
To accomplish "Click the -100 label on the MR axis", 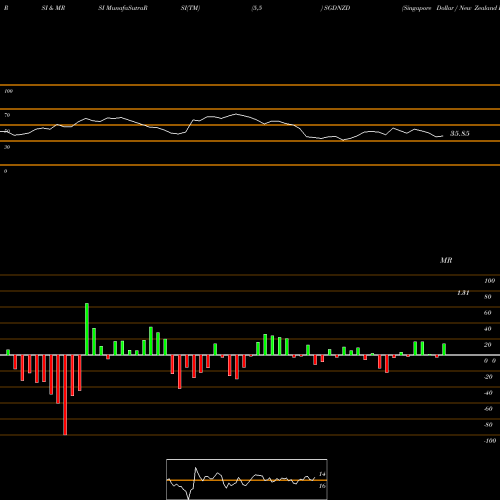I will point(490,441).
